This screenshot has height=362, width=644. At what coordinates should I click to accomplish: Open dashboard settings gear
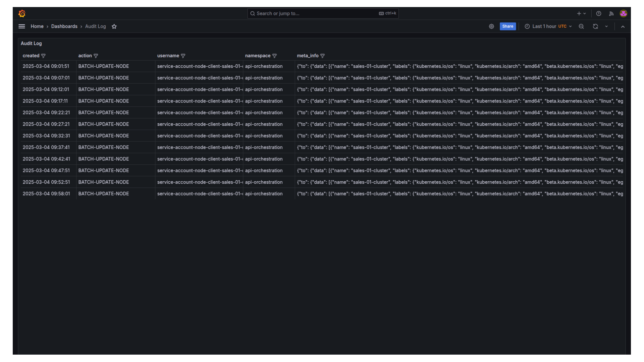491,26
